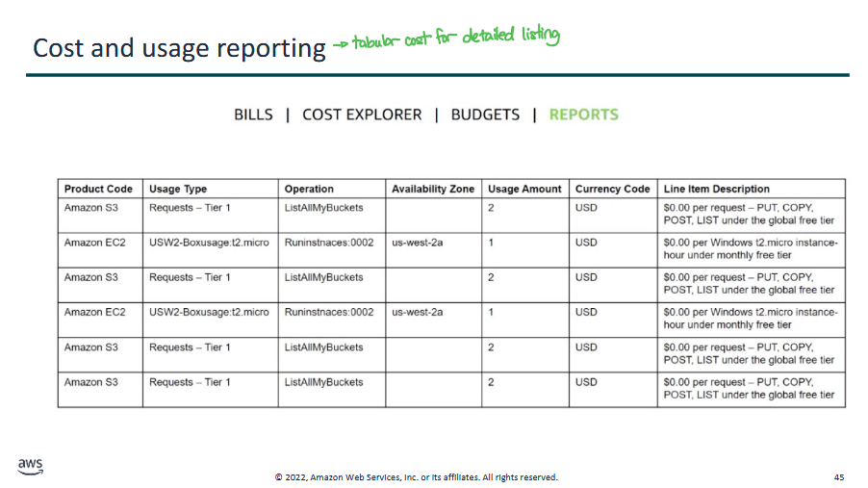Click the AWS logo
The width and height of the screenshot is (868, 488).
click(30, 467)
